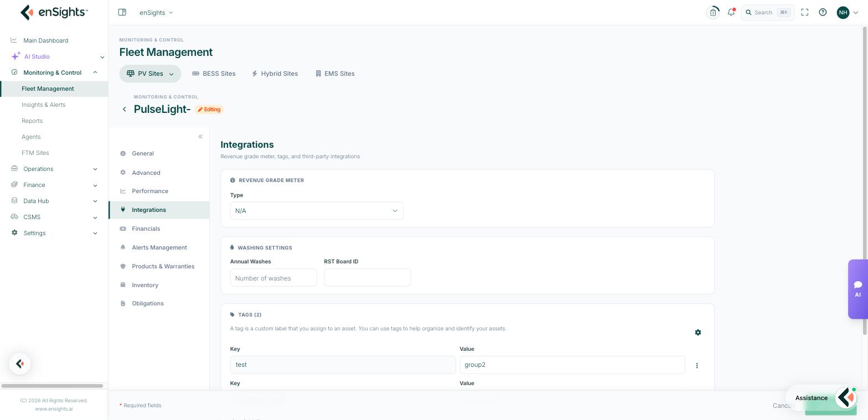This screenshot has height=420, width=868.
Task: Open tags settings gear icon
Action: coord(698,333)
